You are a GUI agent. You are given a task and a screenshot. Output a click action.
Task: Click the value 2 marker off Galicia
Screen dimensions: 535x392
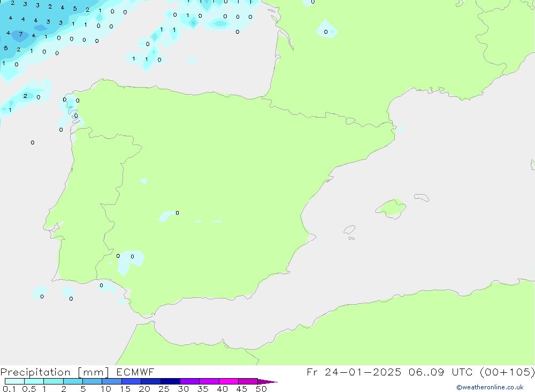point(25,96)
